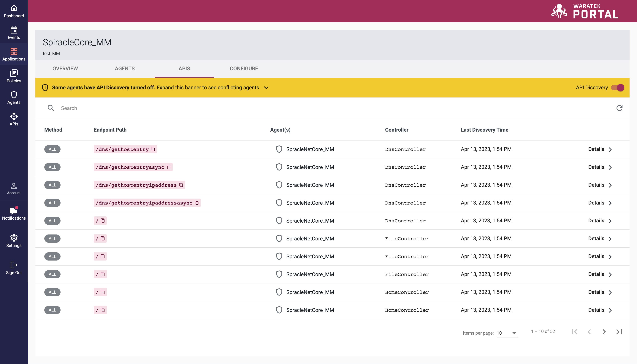Click the search magnifier icon
This screenshot has width=637, height=364.
point(51,108)
